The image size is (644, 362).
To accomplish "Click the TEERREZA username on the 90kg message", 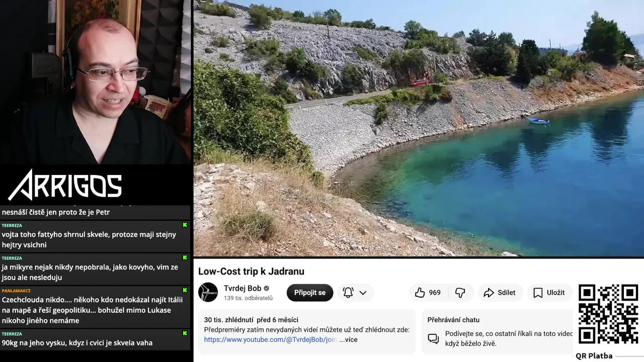I will pos(12,334).
